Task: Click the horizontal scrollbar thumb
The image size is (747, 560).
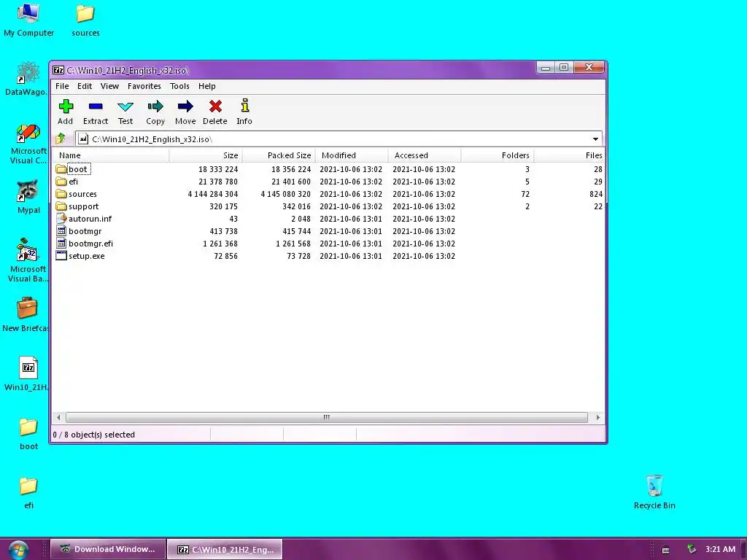Action: (326, 418)
